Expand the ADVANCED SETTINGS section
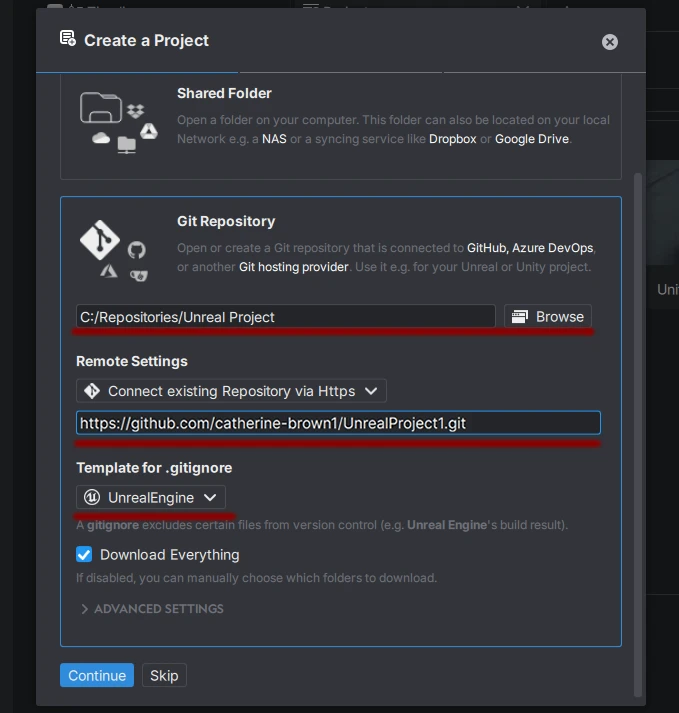The image size is (679, 713). click(152, 609)
